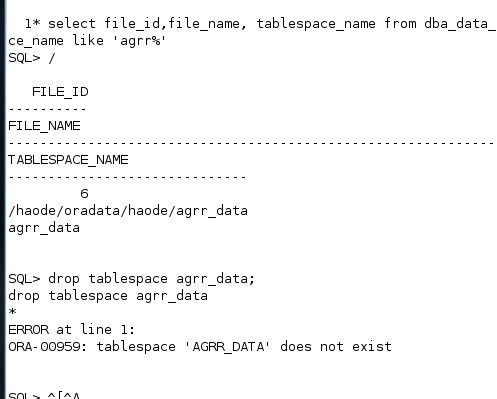Click the asterisk error marker
The width and height of the screenshot is (497, 399).
[12, 312]
